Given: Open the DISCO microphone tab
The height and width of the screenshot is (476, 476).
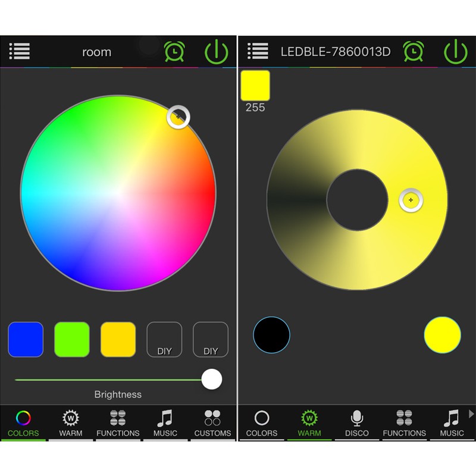Looking at the screenshot, I should click(356, 423).
